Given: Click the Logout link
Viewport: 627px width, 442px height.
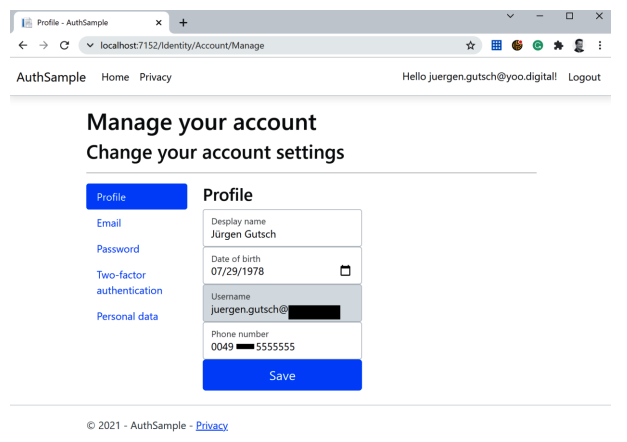Looking at the screenshot, I should tap(584, 78).
